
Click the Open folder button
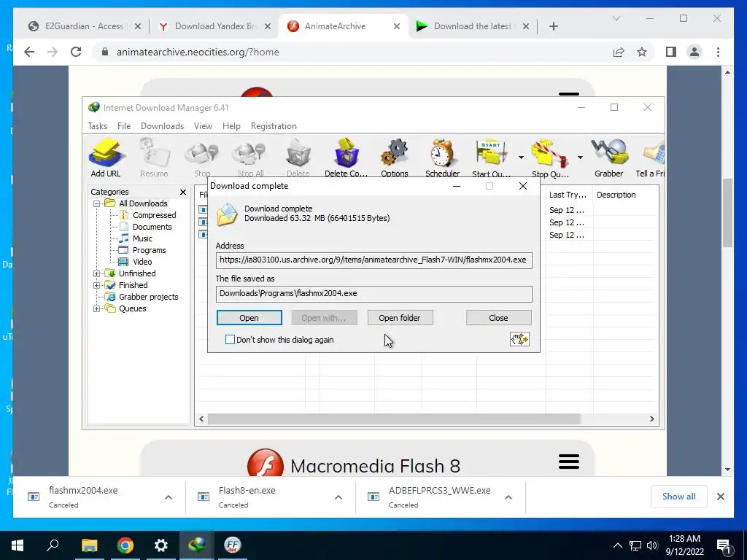400,318
